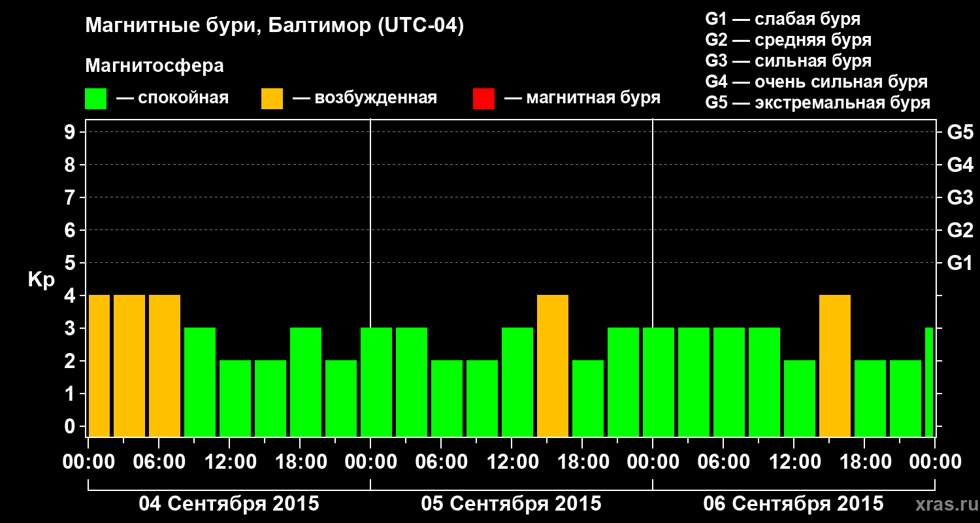Click the 06:00 tick label under 04 Сентября
Viewport: 980px width, 523px height.
coord(159,462)
